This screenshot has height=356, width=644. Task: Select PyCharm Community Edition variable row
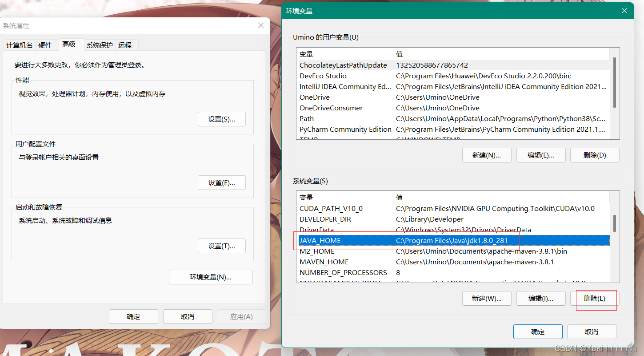coord(453,129)
